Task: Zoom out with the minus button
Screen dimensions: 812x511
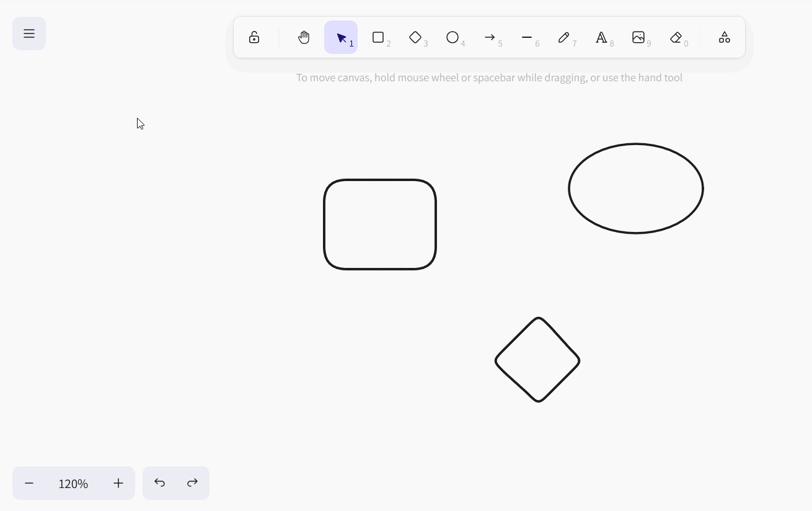Action: point(29,483)
